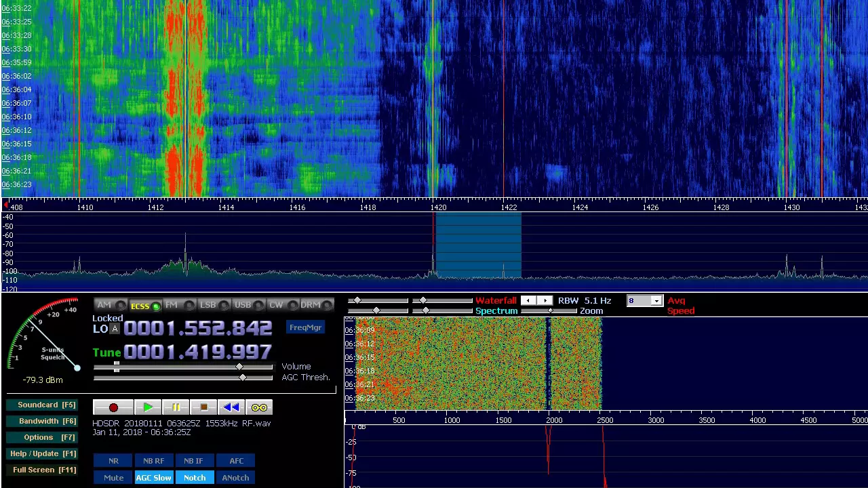Select the ECSS demodulation mode
The width and height of the screenshot is (868, 488).
point(145,306)
